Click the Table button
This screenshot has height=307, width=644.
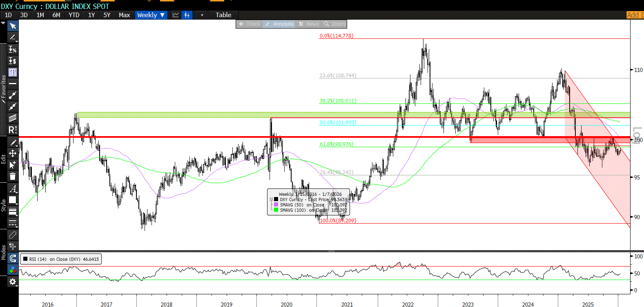(x=223, y=15)
